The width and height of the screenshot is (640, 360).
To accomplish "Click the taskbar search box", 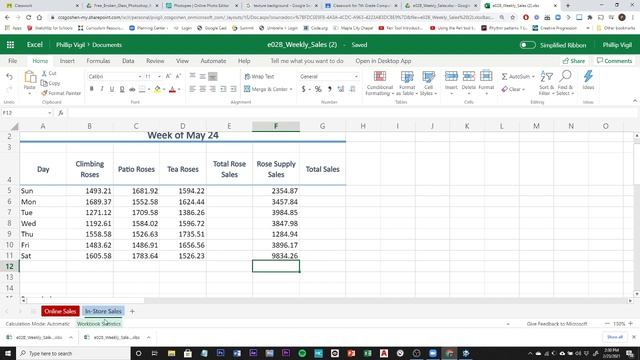I will tap(73, 353).
